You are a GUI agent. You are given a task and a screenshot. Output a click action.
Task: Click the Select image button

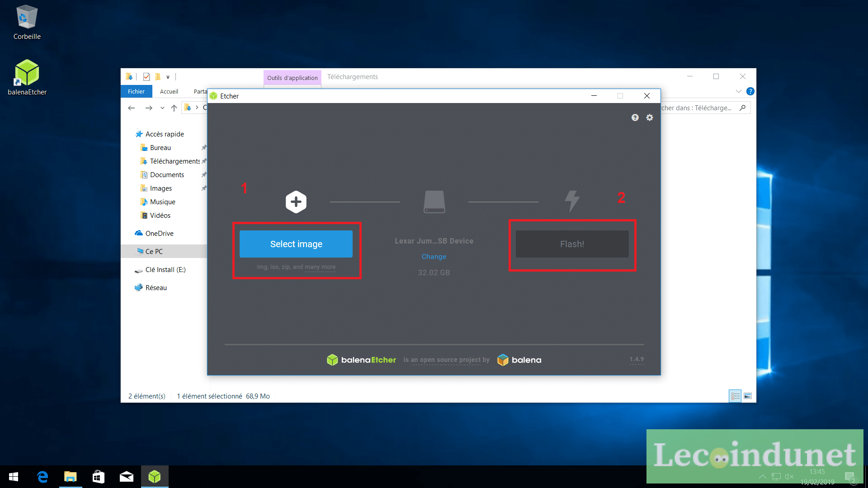(x=296, y=244)
